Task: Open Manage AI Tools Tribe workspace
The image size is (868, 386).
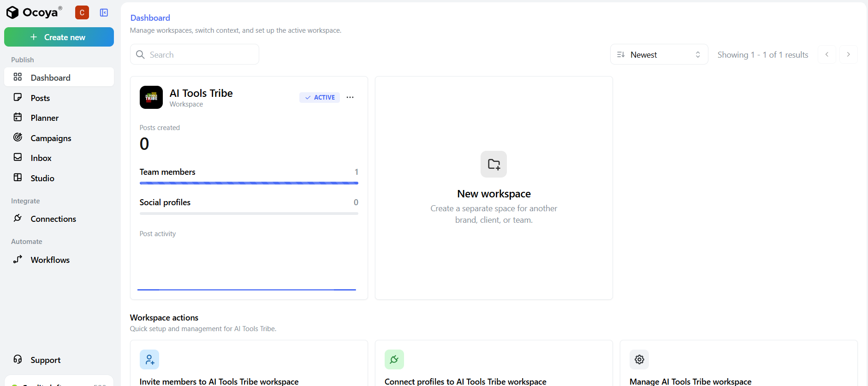Action: [x=690, y=381]
